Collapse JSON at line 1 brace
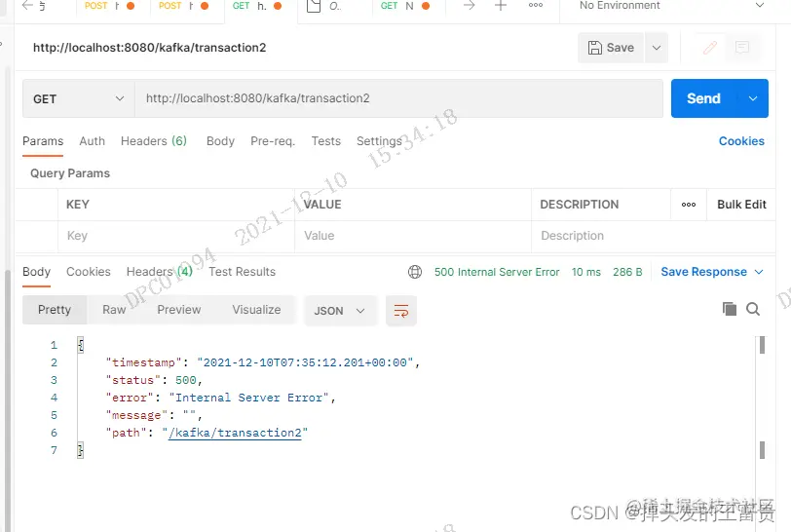 [81, 345]
